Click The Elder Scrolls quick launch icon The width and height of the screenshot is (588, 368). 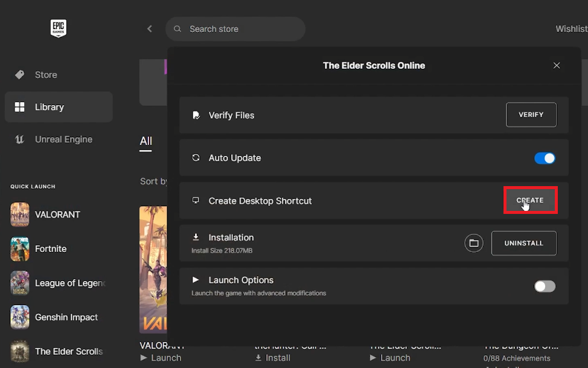[x=19, y=352]
